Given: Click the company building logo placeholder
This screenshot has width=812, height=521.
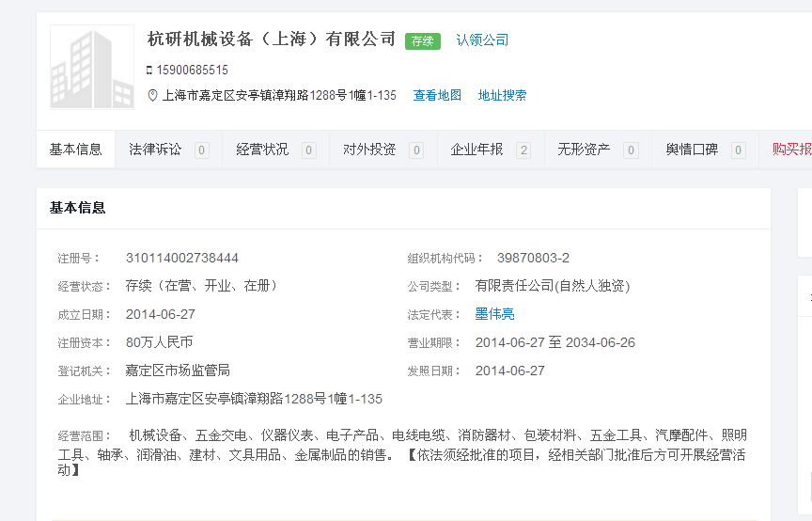Looking at the screenshot, I should (x=91, y=66).
